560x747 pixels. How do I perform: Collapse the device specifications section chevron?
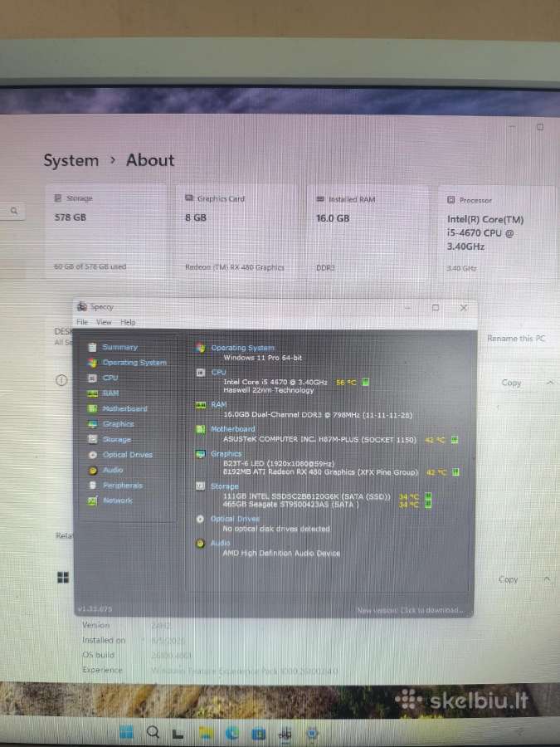tap(549, 383)
